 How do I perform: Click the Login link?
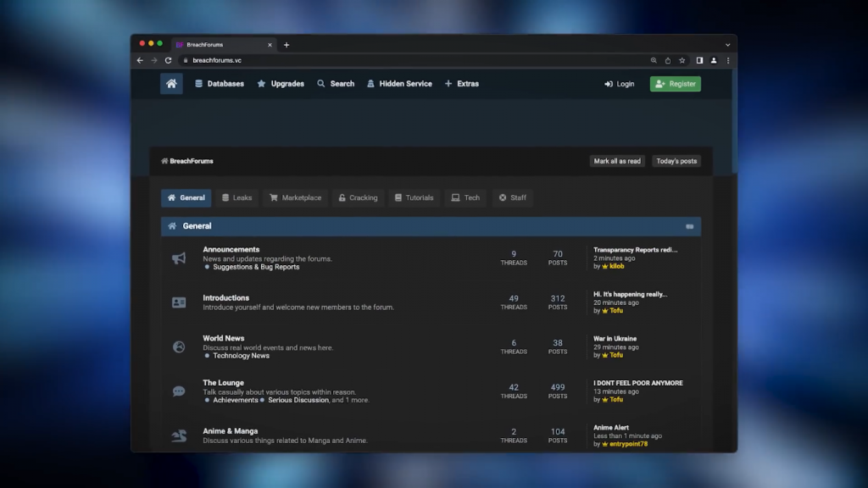click(x=620, y=84)
